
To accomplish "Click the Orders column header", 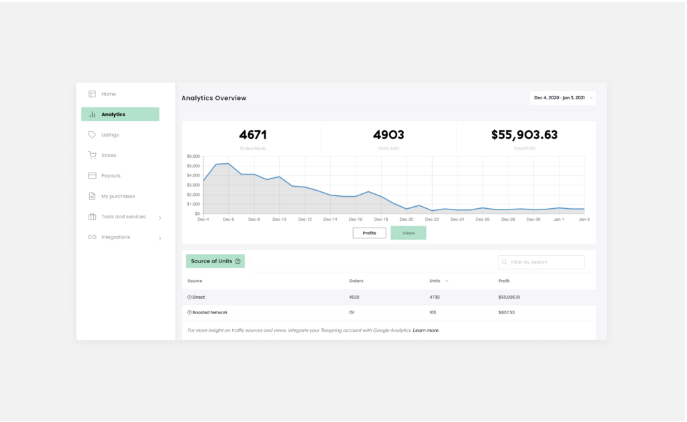I will pos(356,281).
